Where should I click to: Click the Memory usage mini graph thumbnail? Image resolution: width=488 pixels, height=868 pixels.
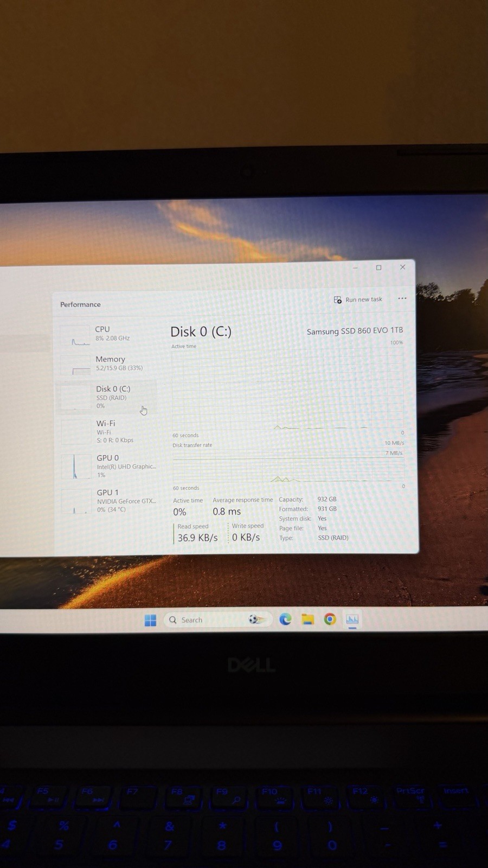pyautogui.click(x=75, y=366)
